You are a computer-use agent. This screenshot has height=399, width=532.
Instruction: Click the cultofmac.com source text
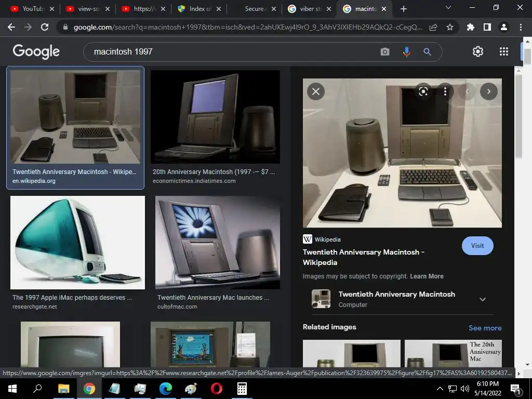(x=177, y=307)
